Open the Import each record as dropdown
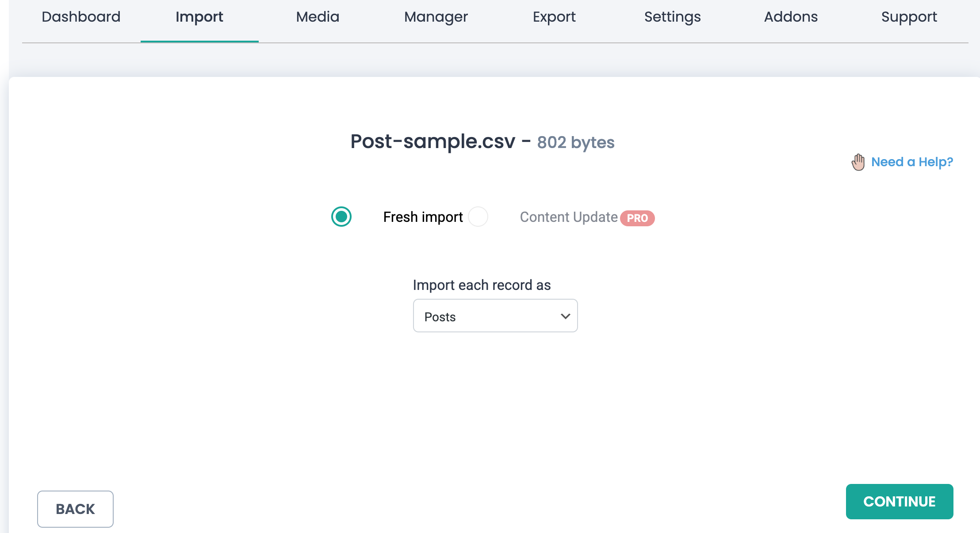This screenshot has width=980, height=533. click(495, 316)
